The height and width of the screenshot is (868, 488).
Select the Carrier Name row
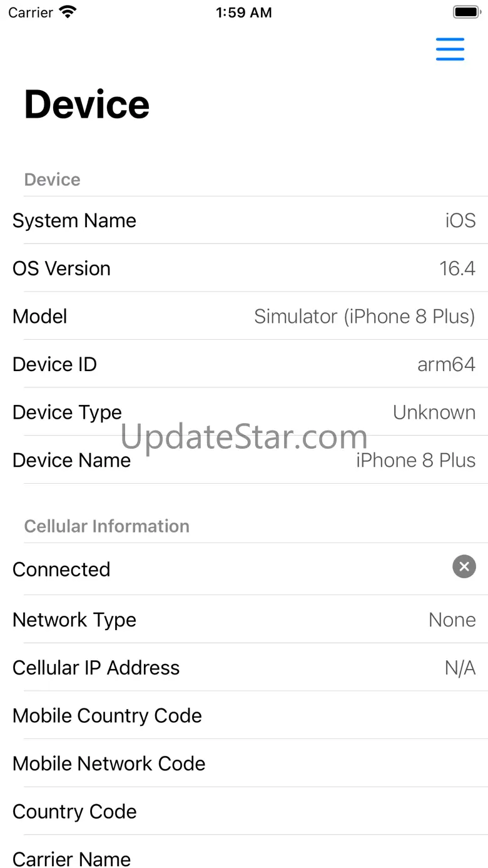pyautogui.click(x=244, y=852)
